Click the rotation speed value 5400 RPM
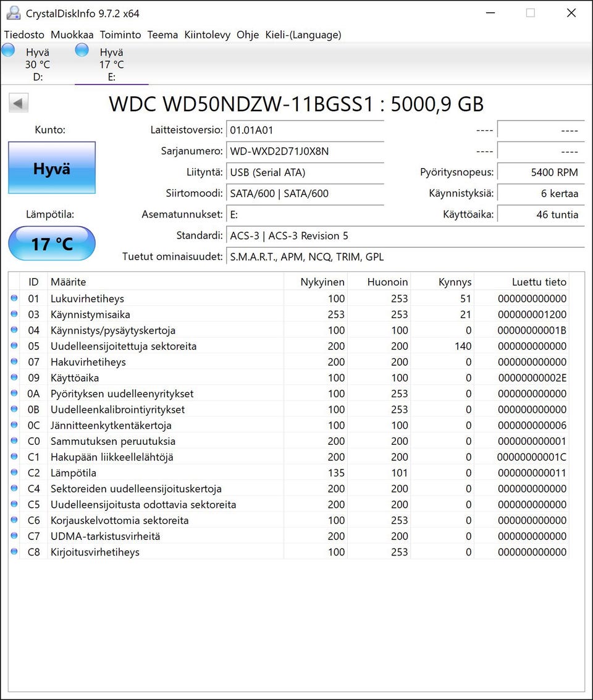Viewport: 593px width, 700px height. 540,172
